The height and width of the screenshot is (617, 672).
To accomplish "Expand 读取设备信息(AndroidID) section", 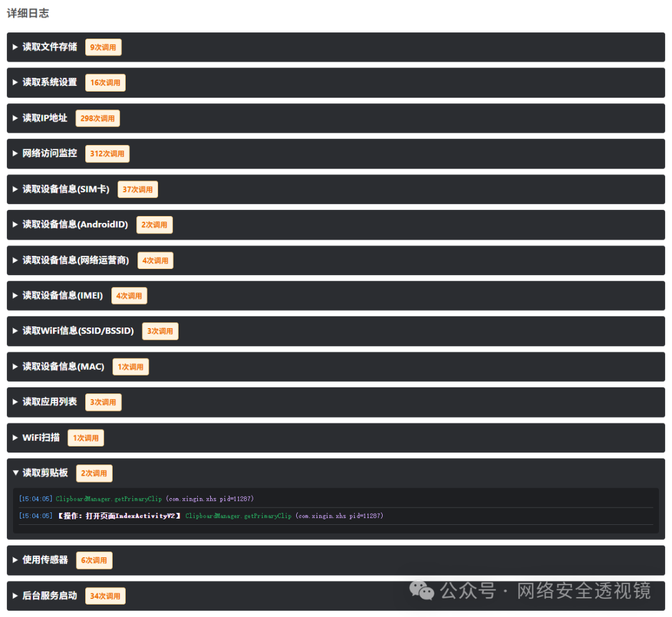I will [335, 225].
